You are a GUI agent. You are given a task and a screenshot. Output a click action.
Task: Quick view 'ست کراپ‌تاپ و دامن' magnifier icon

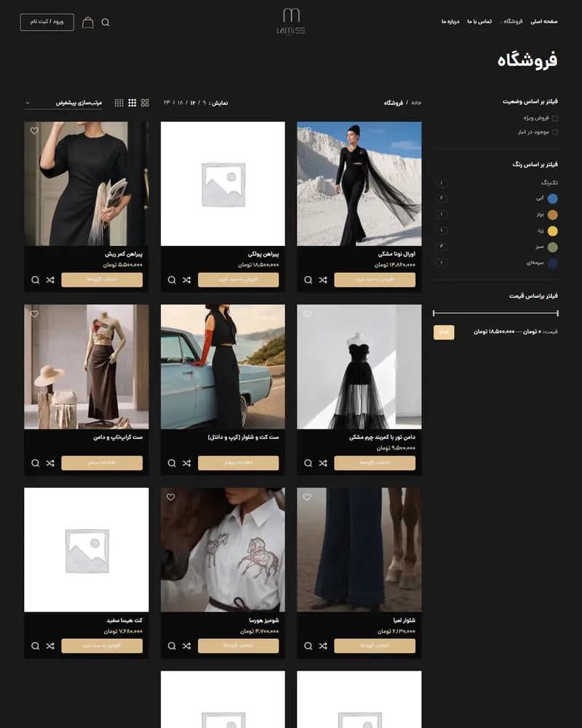[35, 463]
